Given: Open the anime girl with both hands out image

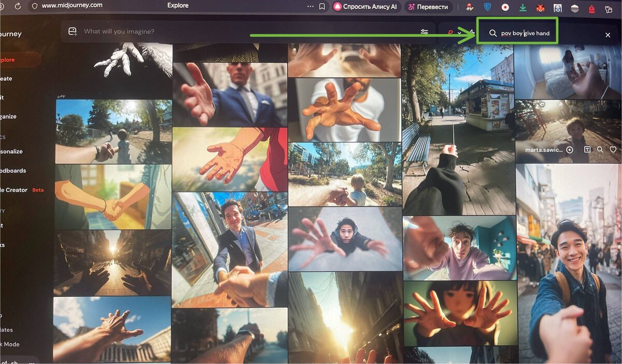Looking at the screenshot, I should pyautogui.click(x=461, y=313).
